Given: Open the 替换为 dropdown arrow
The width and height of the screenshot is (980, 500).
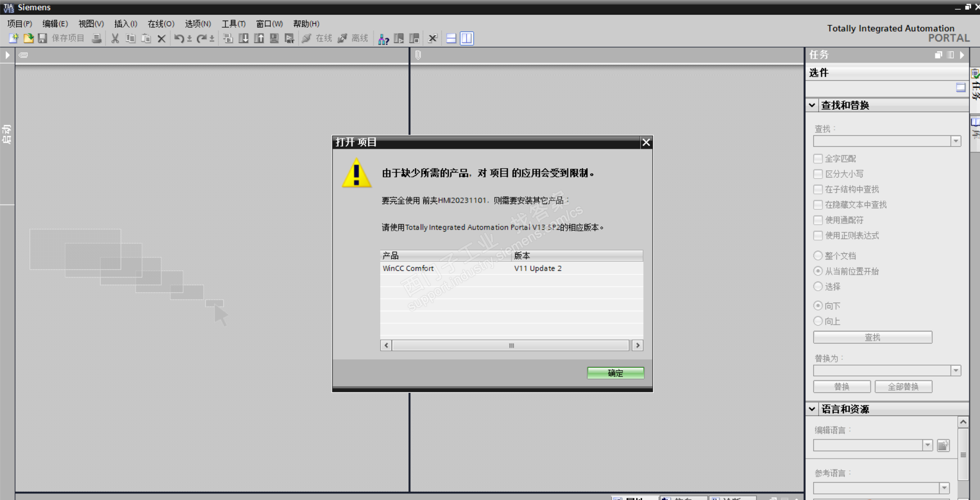Looking at the screenshot, I should coord(955,371).
